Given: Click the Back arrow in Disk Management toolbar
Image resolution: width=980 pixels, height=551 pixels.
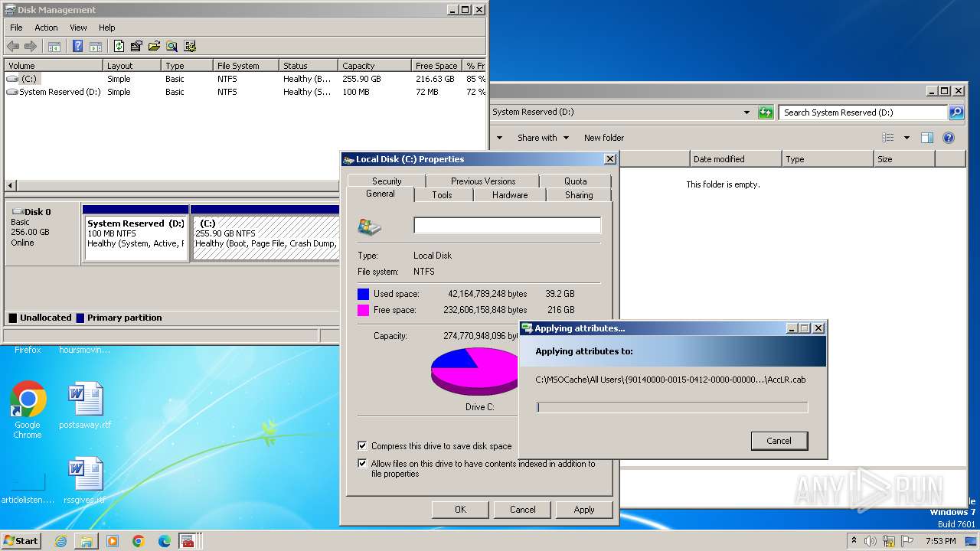Looking at the screenshot, I should click(x=13, y=46).
